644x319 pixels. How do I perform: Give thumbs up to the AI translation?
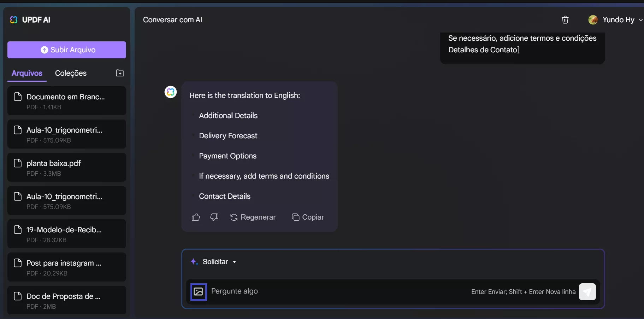tap(196, 217)
